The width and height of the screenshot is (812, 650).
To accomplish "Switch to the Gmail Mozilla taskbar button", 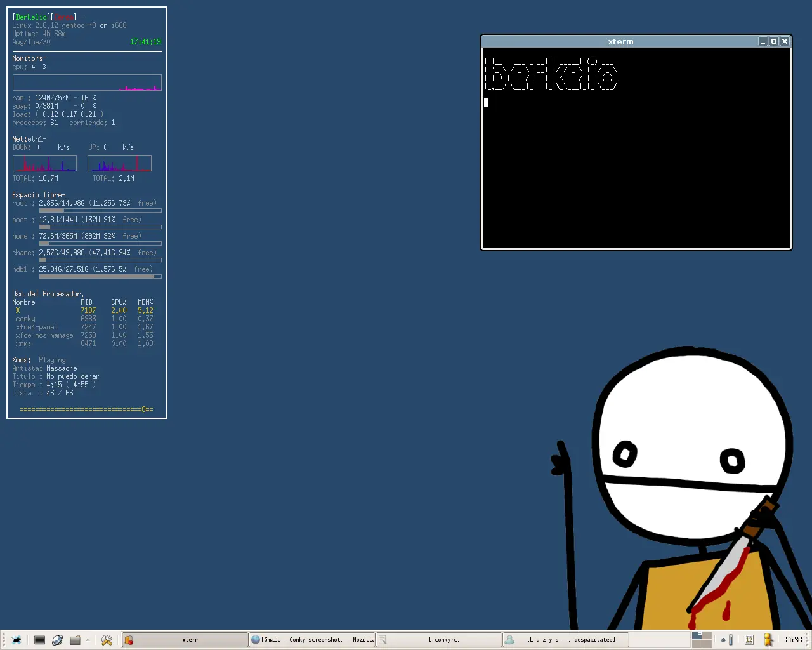I will 313,640.
